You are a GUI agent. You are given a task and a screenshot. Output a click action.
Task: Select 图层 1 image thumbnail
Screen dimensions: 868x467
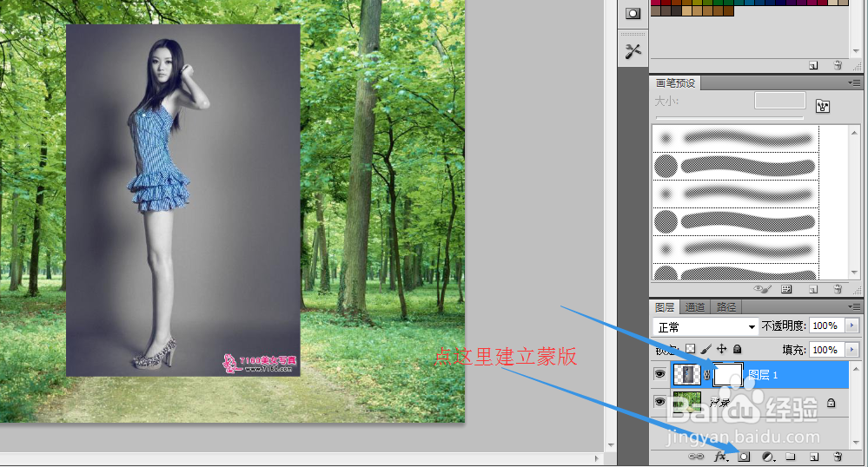686,375
